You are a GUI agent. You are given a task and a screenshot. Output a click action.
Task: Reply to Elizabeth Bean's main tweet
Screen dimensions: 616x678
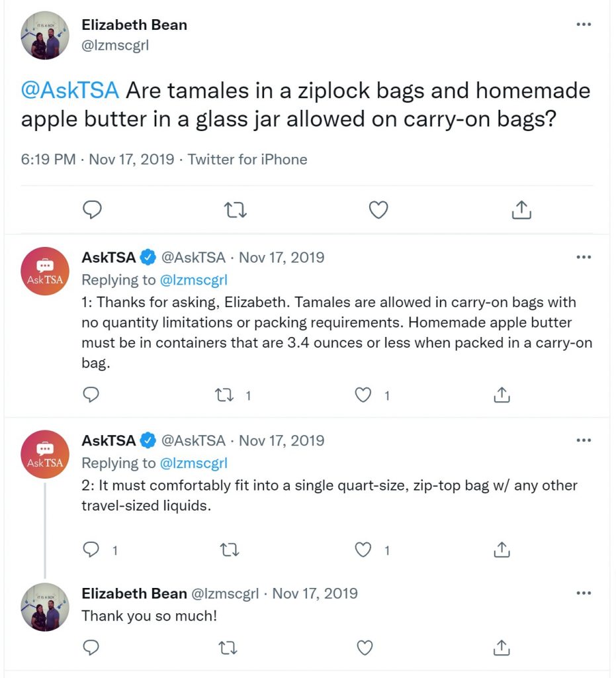pos(92,210)
